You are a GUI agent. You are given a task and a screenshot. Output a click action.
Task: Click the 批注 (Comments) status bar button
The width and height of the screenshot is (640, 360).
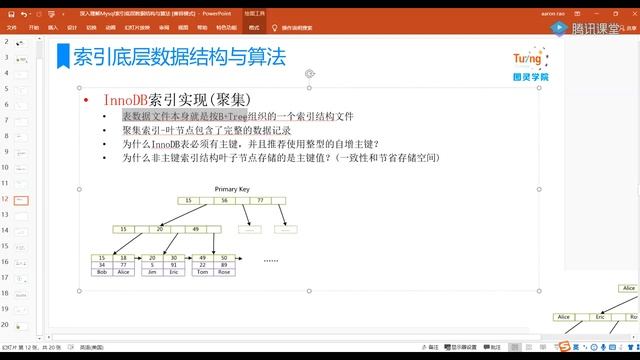pyautogui.click(x=492, y=347)
